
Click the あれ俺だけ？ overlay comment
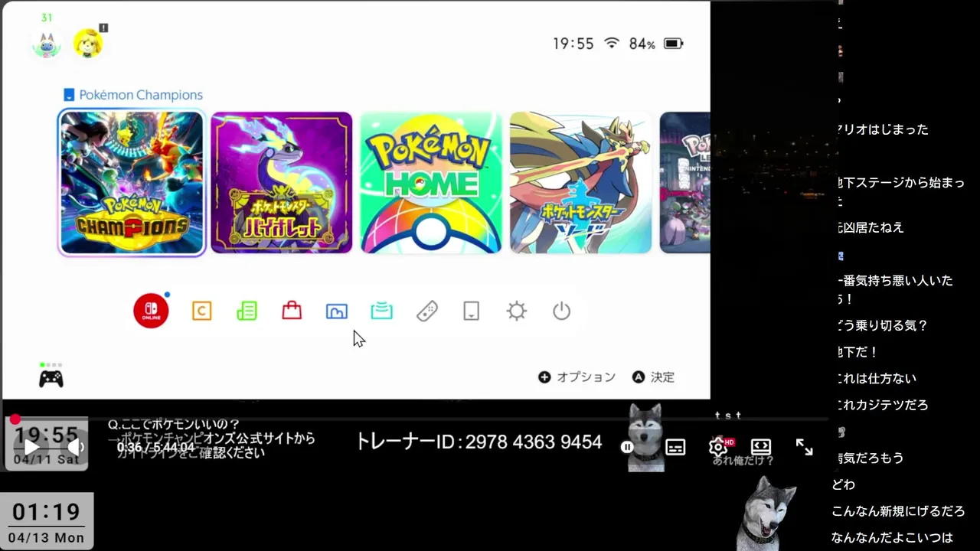coord(743,461)
